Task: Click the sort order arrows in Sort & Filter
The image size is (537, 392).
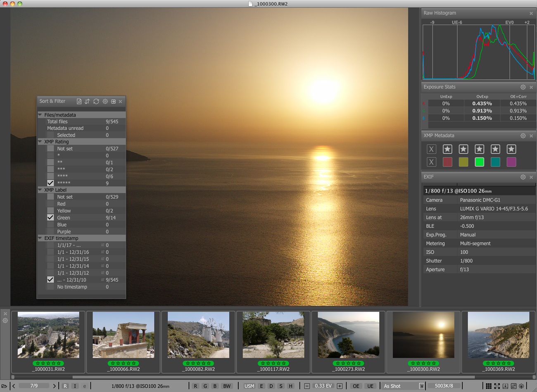Action: pyautogui.click(x=87, y=101)
